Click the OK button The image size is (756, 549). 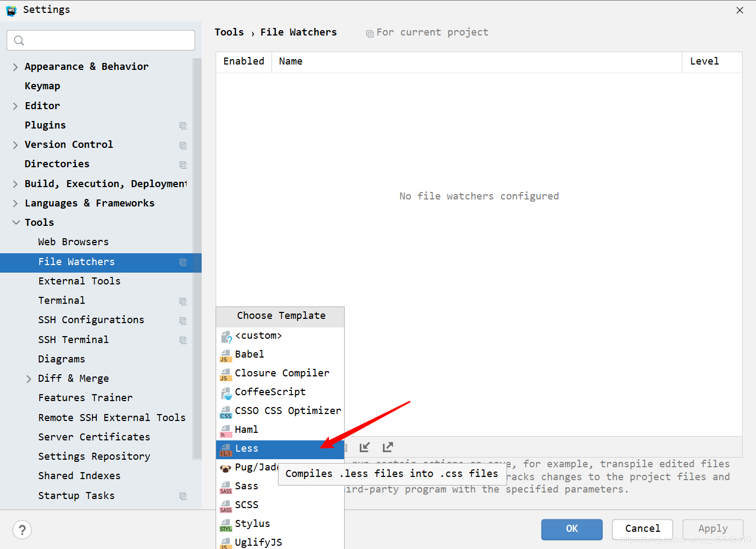(x=572, y=529)
